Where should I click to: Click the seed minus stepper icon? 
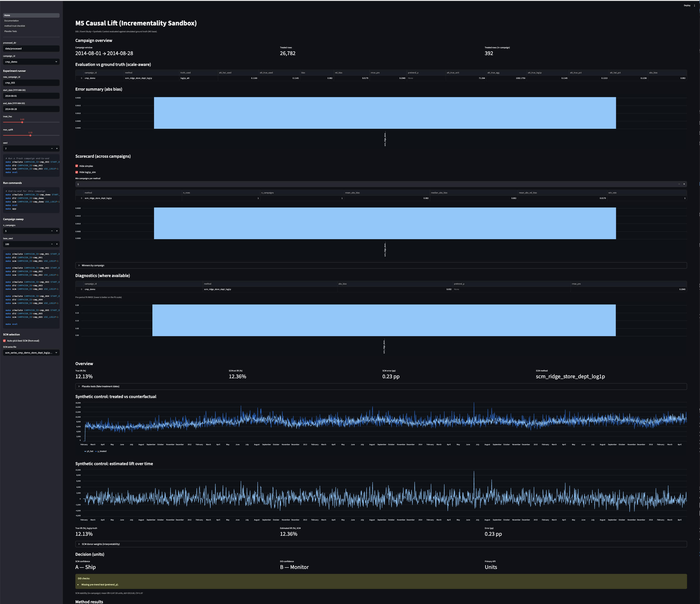tap(52, 149)
